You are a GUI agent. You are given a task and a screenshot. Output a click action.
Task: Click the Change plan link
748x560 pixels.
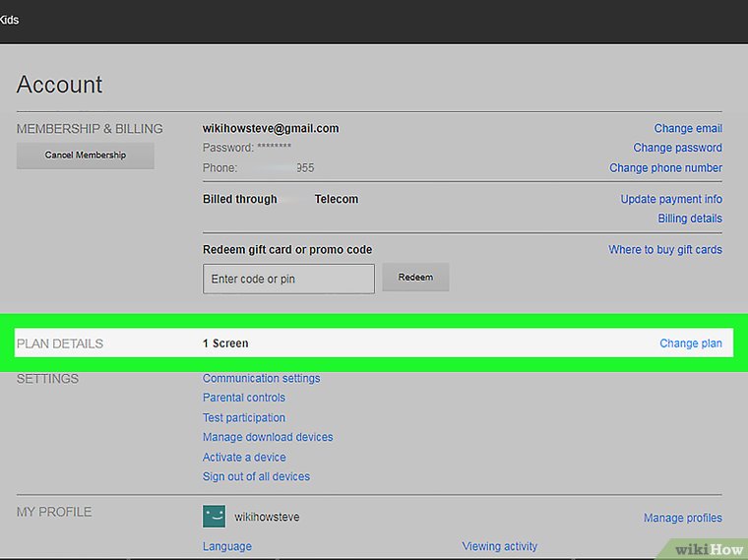click(x=690, y=343)
